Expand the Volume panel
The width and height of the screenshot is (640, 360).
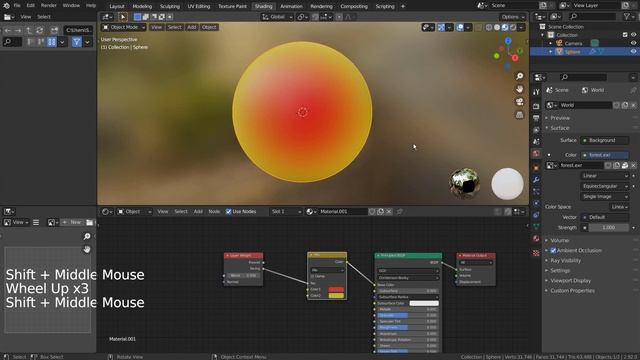(559, 240)
